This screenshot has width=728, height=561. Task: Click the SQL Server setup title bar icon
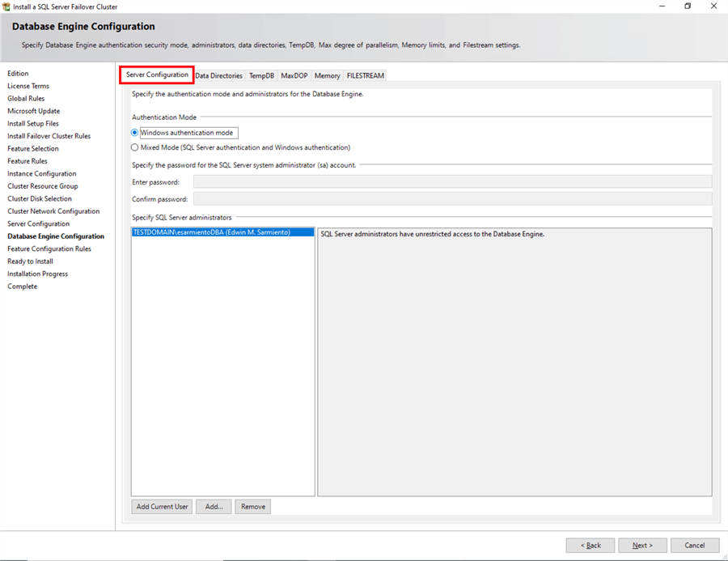point(6,6)
